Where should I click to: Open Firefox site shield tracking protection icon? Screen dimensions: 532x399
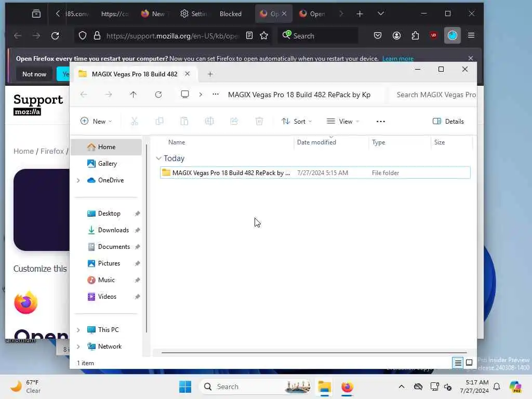[x=83, y=36]
